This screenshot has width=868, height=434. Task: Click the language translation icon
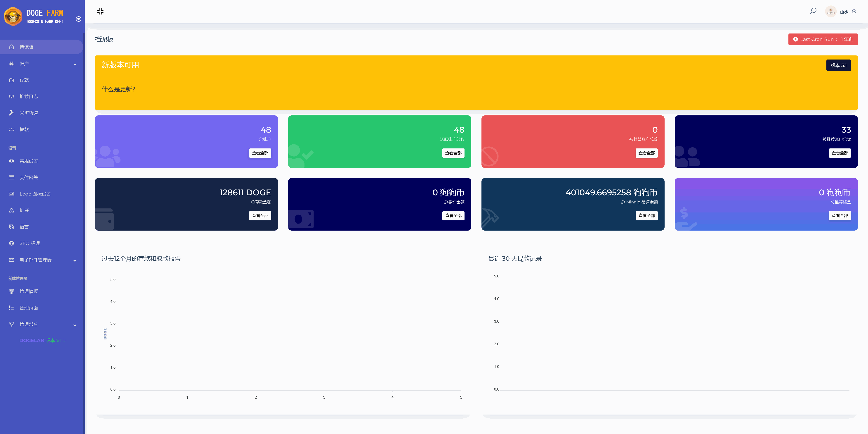(x=12, y=227)
